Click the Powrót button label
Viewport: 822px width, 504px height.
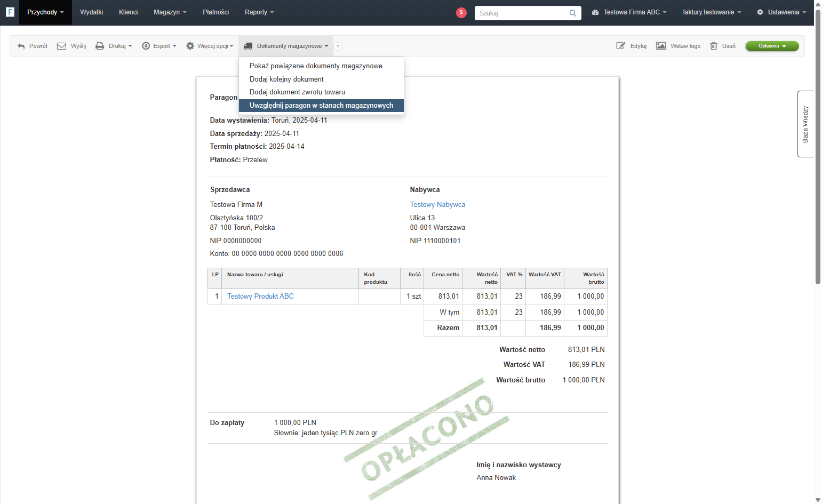pyautogui.click(x=38, y=46)
